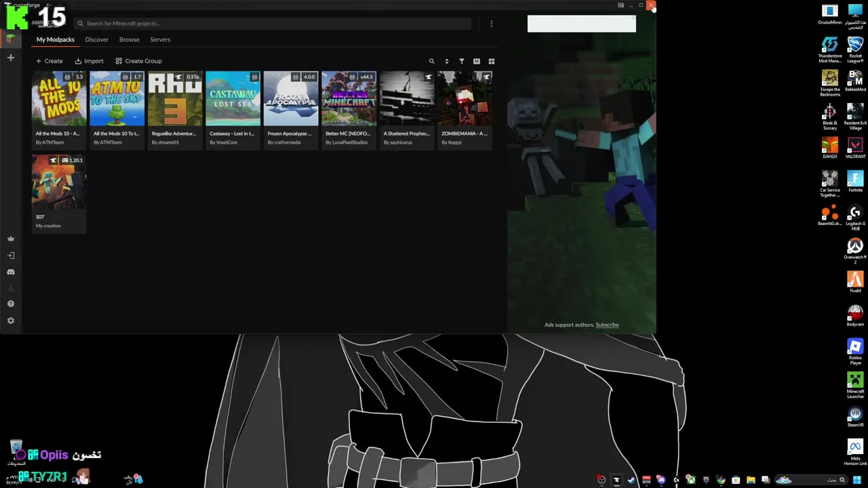Launch Fortnite from desktop
This screenshot has height=488, width=868.
tap(855, 182)
